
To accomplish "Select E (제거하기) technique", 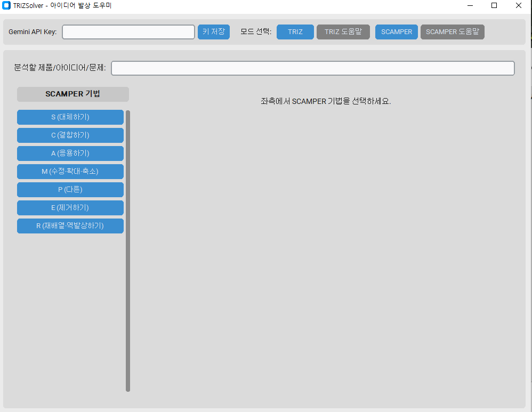I will [x=70, y=208].
